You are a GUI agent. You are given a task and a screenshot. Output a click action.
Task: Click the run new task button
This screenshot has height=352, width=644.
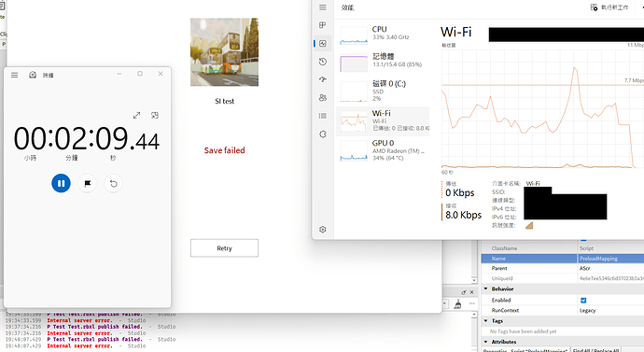coord(609,7)
